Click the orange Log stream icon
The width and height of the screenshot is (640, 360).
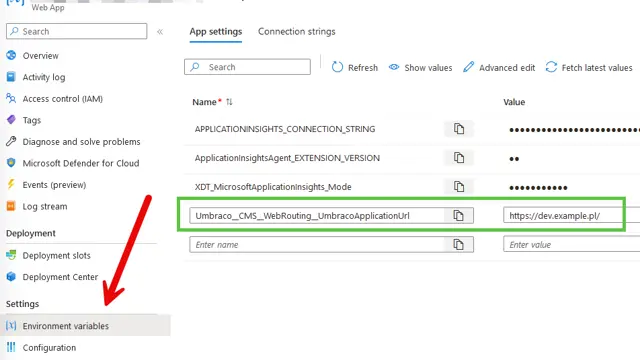tap(11, 206)
